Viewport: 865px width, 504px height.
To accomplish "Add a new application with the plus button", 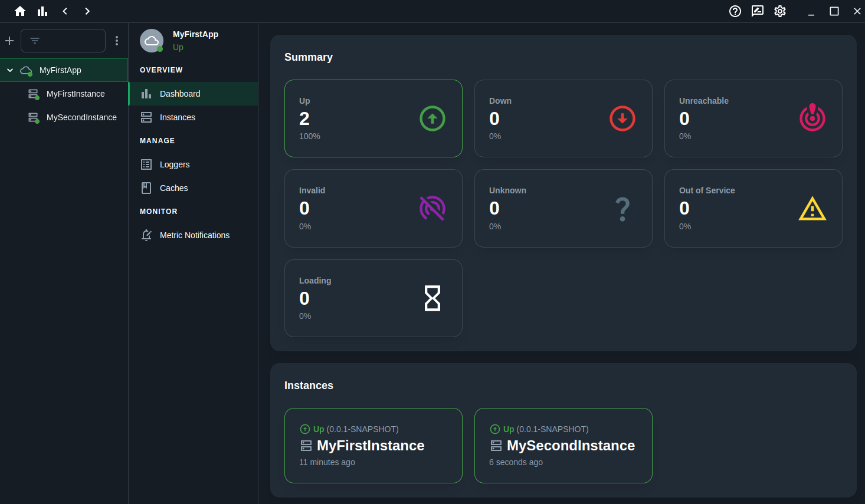I will pos(9,40).
